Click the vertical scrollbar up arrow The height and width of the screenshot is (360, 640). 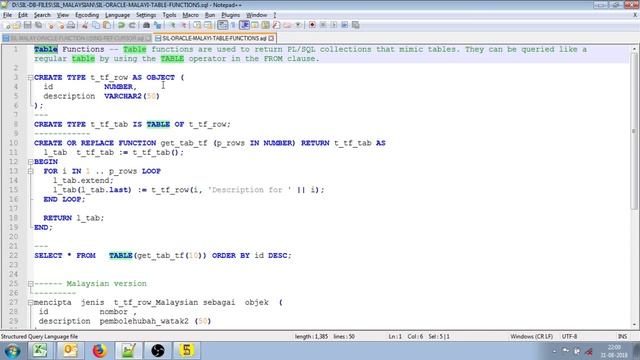pyautogui.click(x=634, y=49)
